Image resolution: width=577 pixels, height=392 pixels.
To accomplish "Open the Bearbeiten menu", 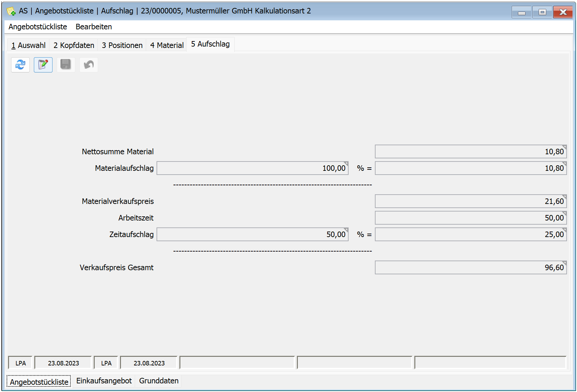I will point(94,27).
